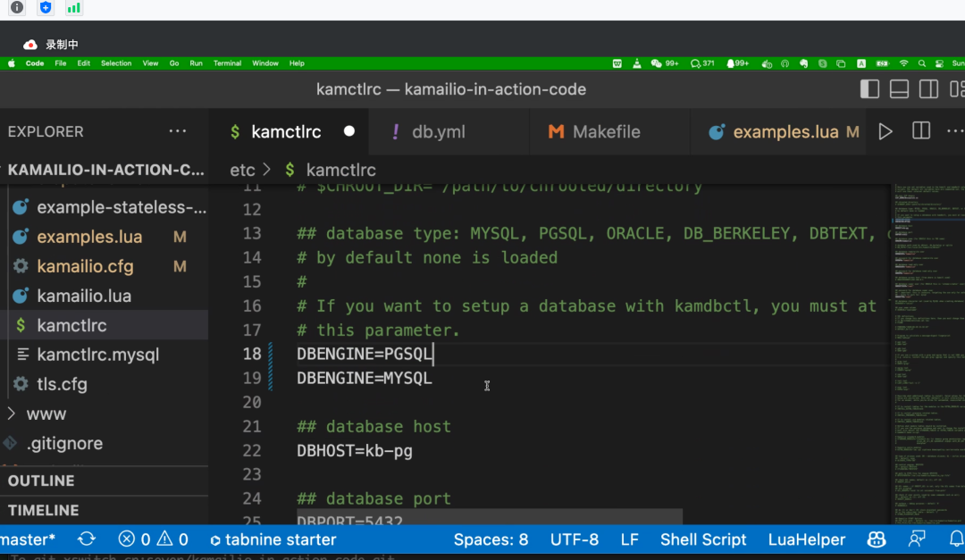Expand the www folder
This screenshot has width=965, height=560.
coord(45,414)
